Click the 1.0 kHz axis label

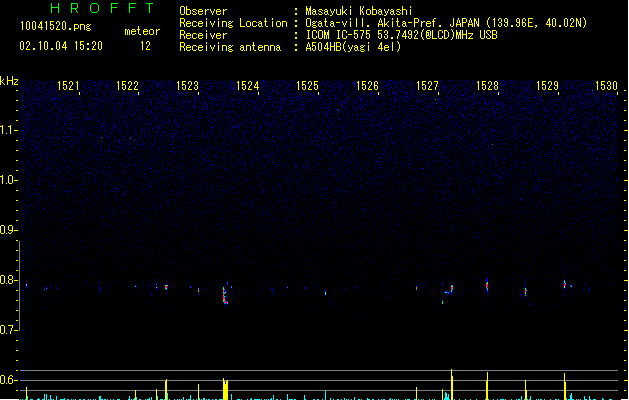pos(8,180)
